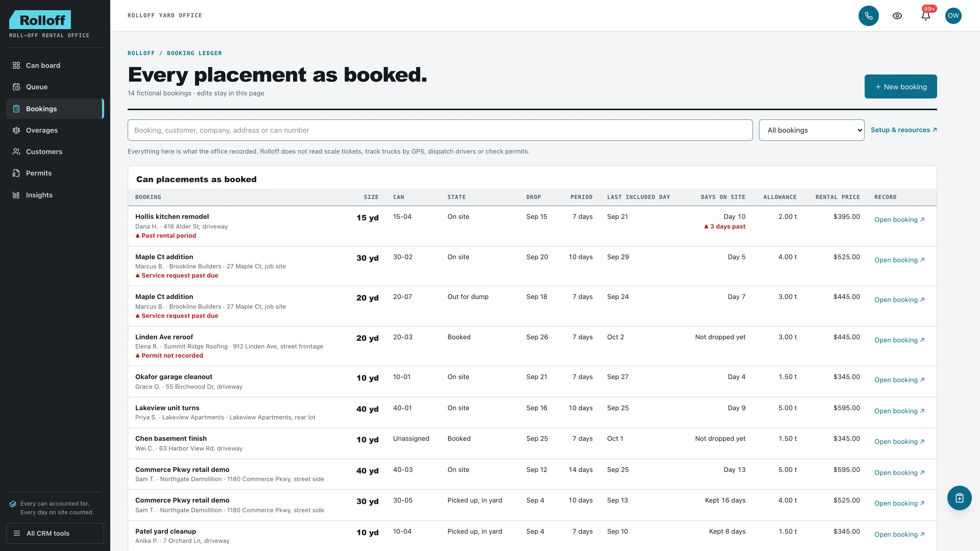Open booking for can 40-03 row
980x551 pixels.
(x=899, y=473)
